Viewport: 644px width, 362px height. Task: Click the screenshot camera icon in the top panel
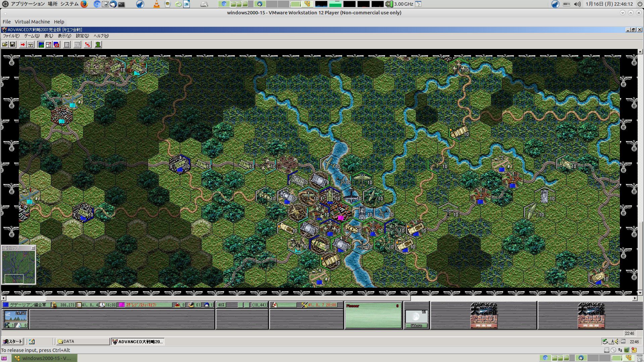point(105,4)
